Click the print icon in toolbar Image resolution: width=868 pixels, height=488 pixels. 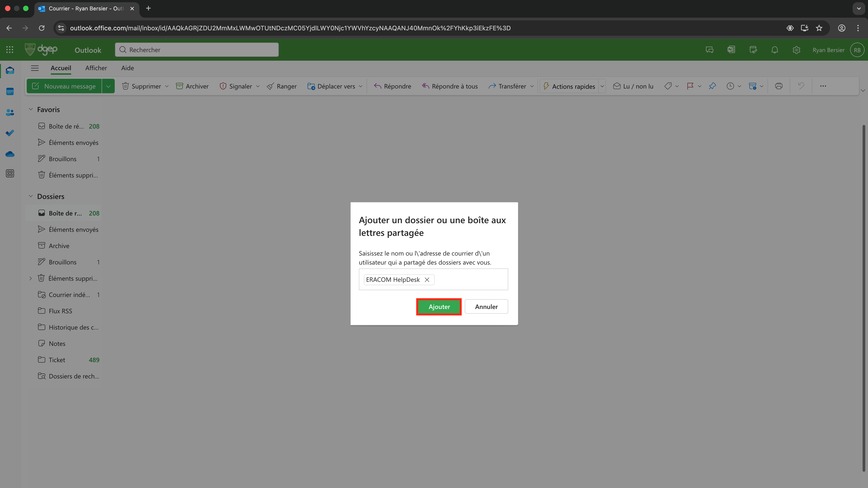point(779,86)
